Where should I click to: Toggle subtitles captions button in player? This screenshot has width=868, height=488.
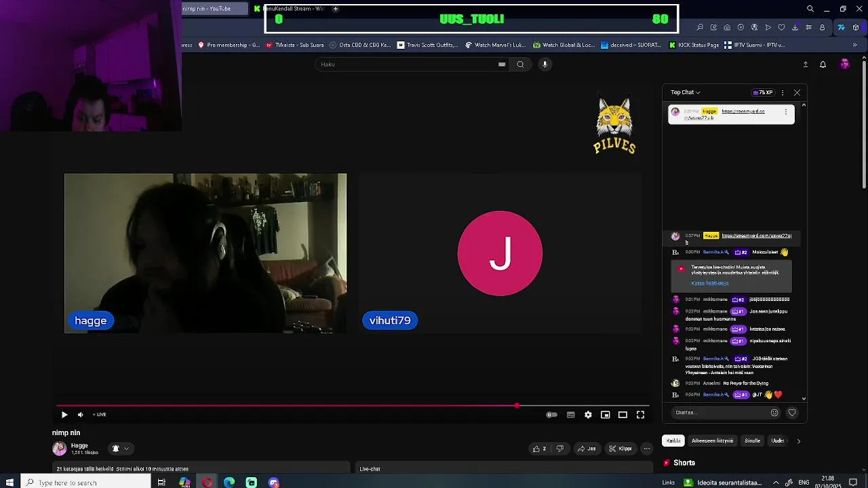(571, 415)
